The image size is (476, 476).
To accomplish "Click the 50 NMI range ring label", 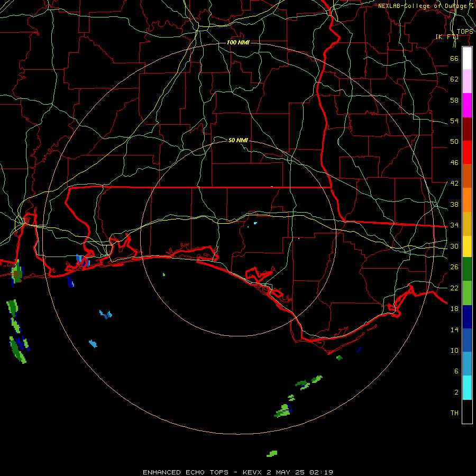I will tap(238, 140).
